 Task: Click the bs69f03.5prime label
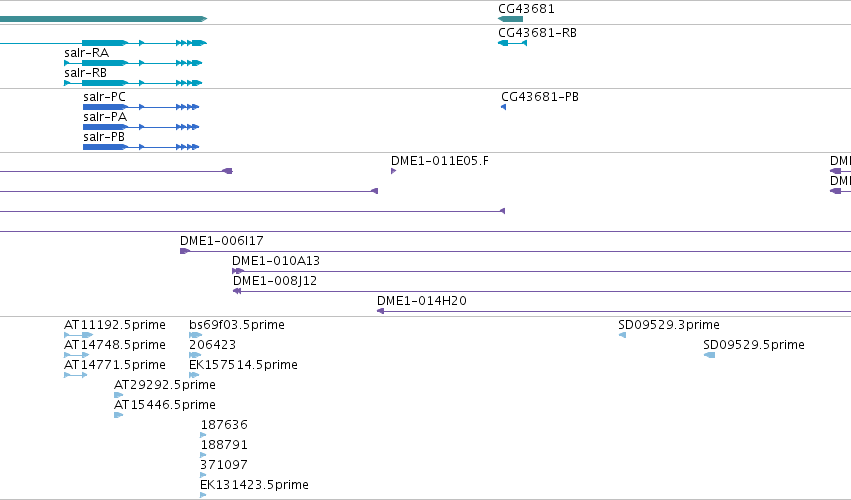(x=237, y=325)
